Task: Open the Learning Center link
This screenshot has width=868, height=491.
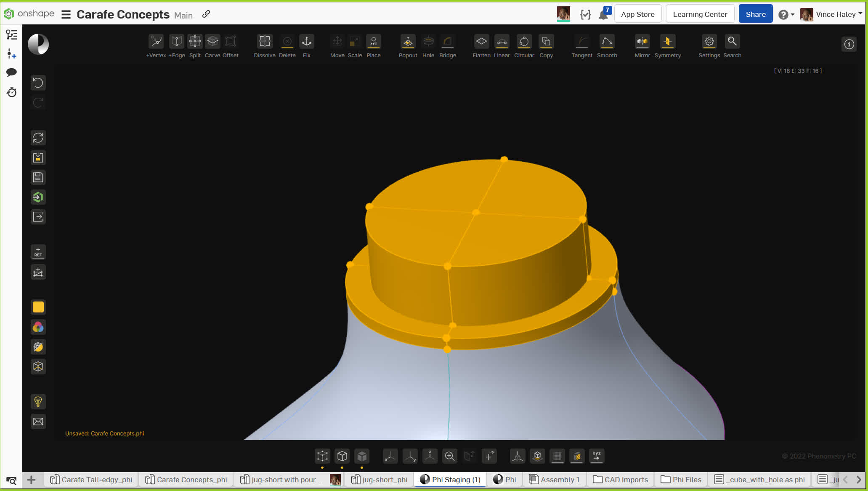Action: tap(700, 14)
